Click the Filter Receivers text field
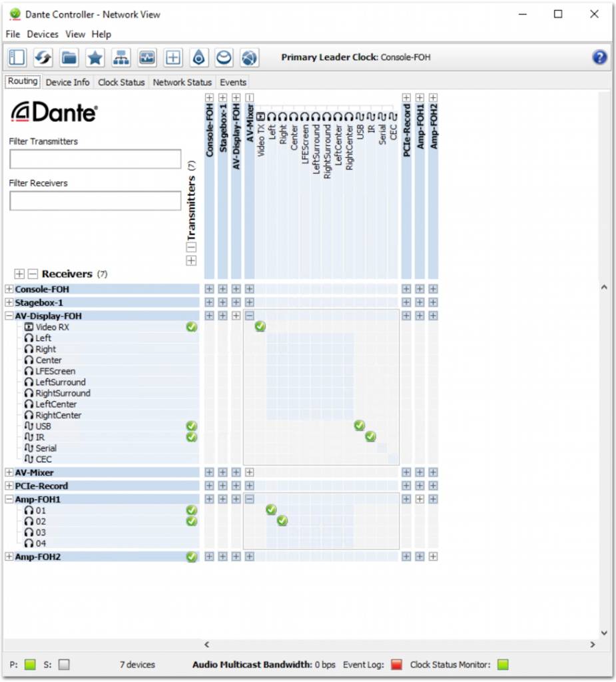Viewport: 616px width, 682px height. [x=95, y=201]
